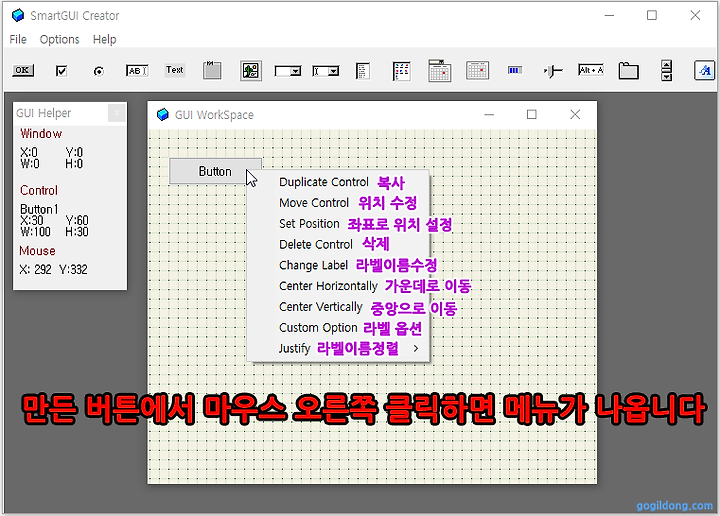
Task: Close the GUI Helper panel
Action: (x=117, y=113)
